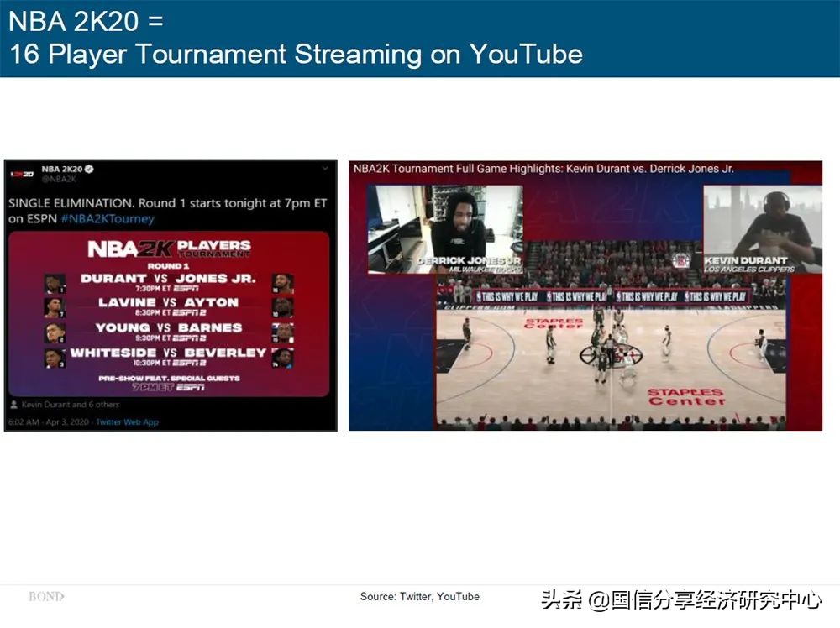Click the tagged people icon by Kevin Durant
This screenshot has width=840, height=628.
pyautogui.click(x=14, y=405)
